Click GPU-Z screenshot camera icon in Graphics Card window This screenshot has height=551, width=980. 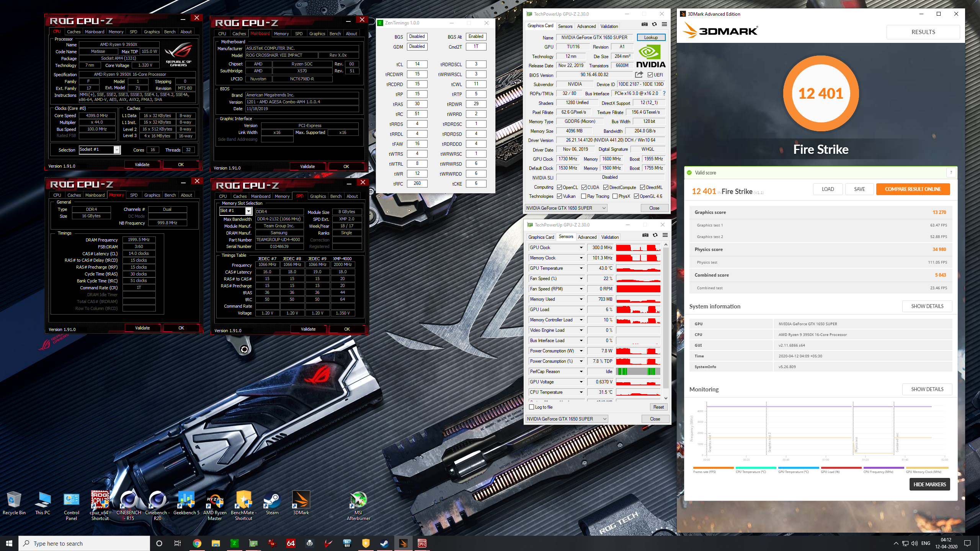pos(645,24)
